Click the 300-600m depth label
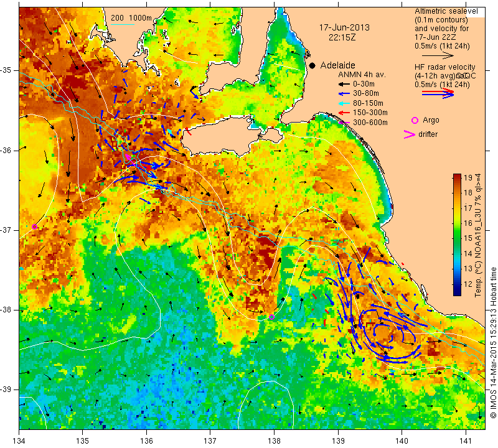The image size is (498, 448). click(370, 123)
